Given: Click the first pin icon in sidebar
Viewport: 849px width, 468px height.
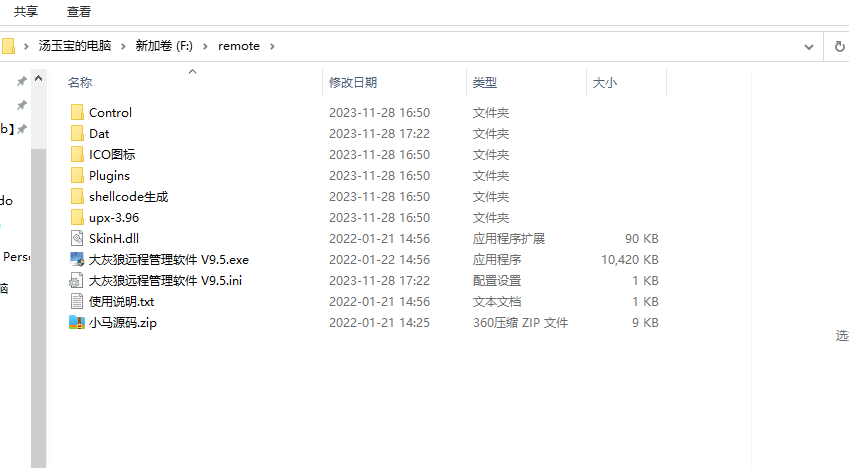Looking at the screenshot, I should click(x=22, y=81).
